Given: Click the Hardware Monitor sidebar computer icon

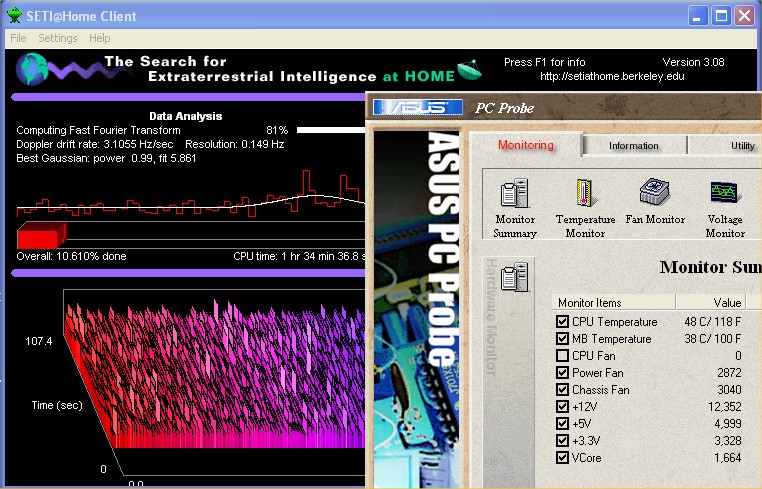Looking at the screenshot, I should (x=515, y=277).
